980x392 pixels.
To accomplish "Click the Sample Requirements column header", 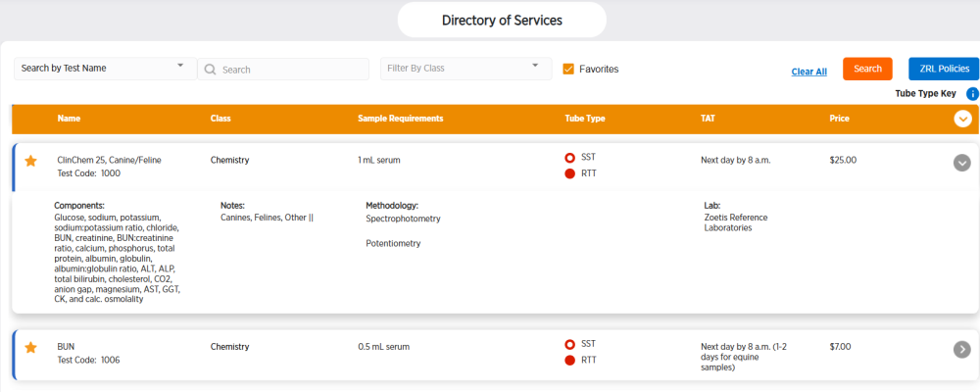I will (x=401, y=119).
